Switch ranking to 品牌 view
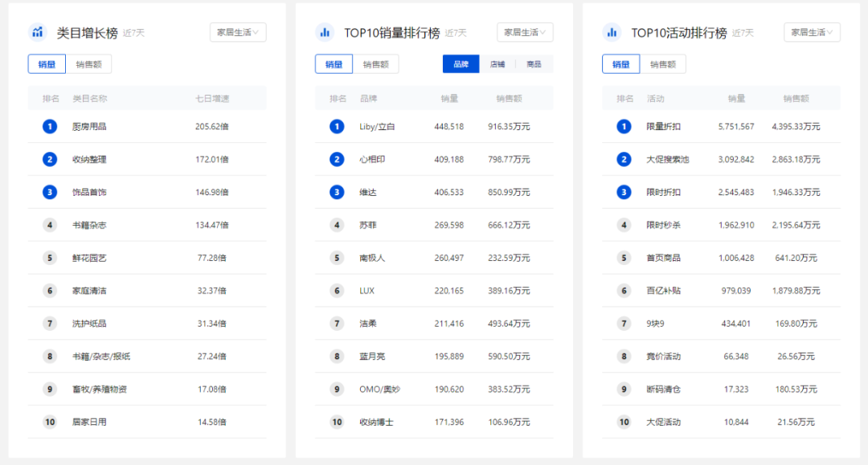 coord(461,64)
